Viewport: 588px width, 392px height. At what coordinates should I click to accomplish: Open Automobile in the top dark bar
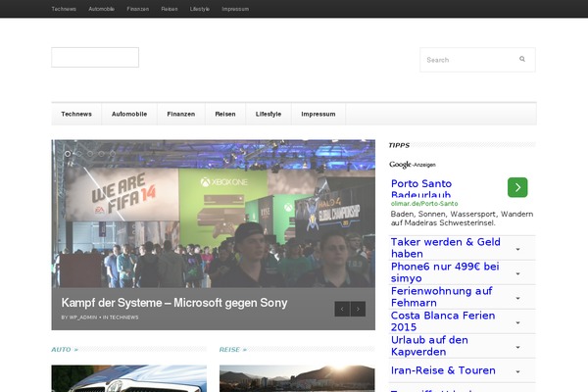101,9
